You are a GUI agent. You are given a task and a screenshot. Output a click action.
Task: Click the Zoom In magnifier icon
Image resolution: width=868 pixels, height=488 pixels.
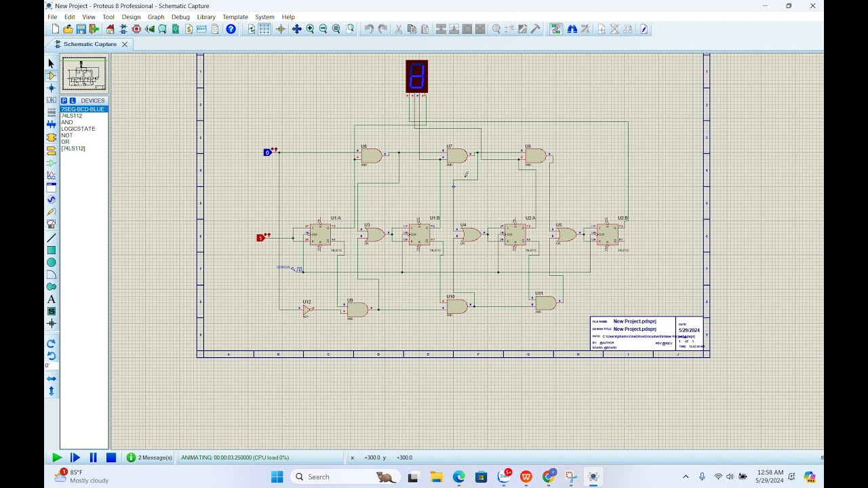tap(310, 29)
